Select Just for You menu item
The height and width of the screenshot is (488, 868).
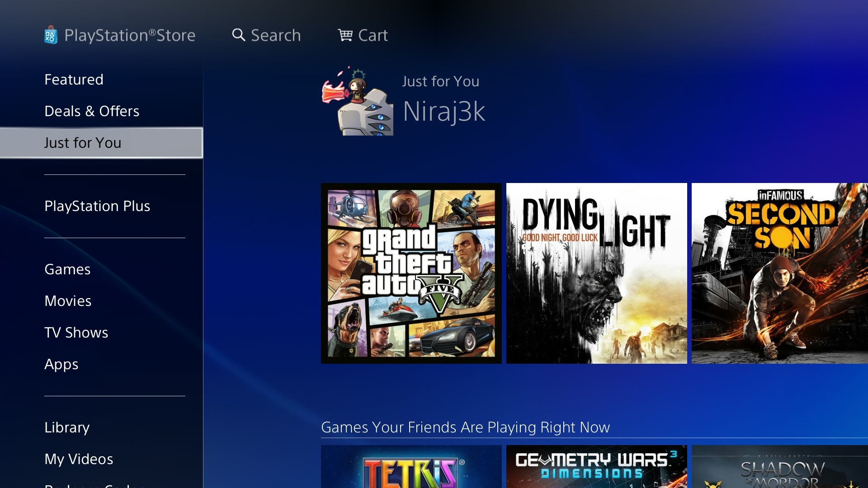(83, 143)
